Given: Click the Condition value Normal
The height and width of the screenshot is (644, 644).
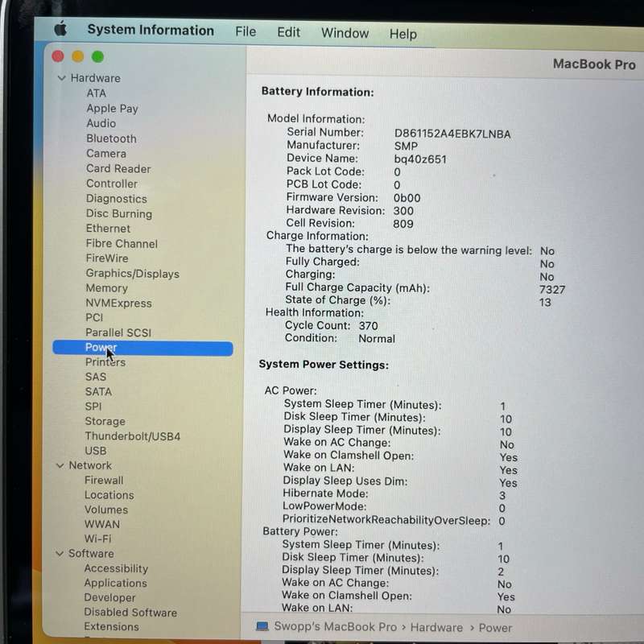Looking at the screenshot, I should pos(377,339).
